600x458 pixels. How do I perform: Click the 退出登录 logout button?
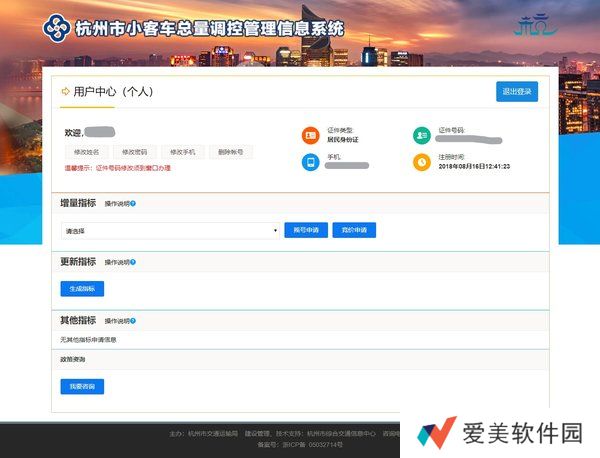pyautogui.click(x=517, y=92)
